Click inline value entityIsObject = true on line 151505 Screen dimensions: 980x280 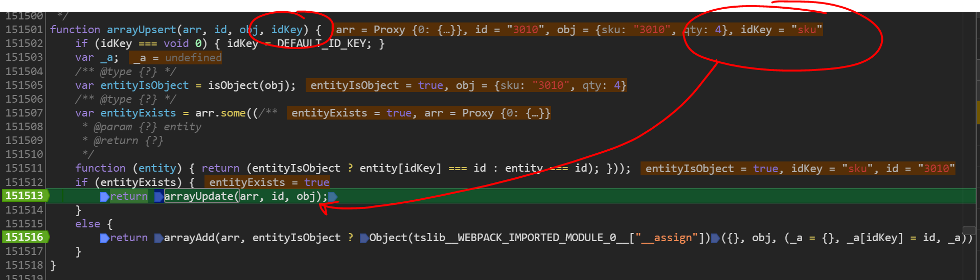(377, 85)
